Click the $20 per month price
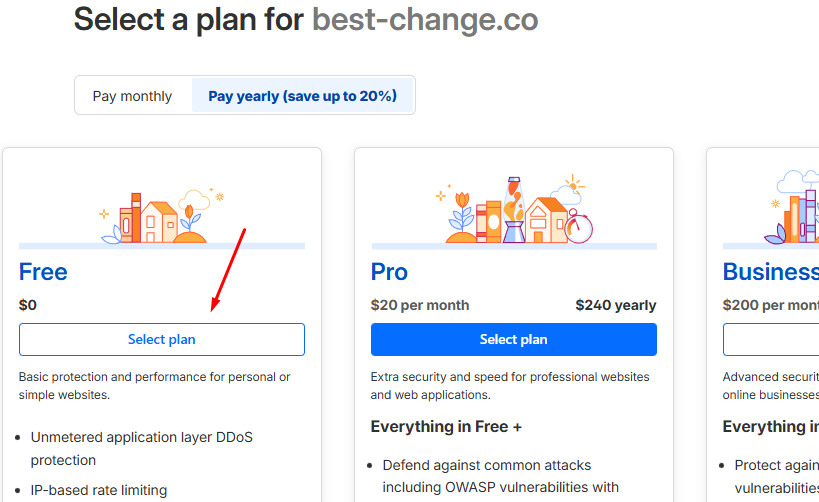Image resolution: width=819 pixels, height=502 pixels. click(420, 305)
